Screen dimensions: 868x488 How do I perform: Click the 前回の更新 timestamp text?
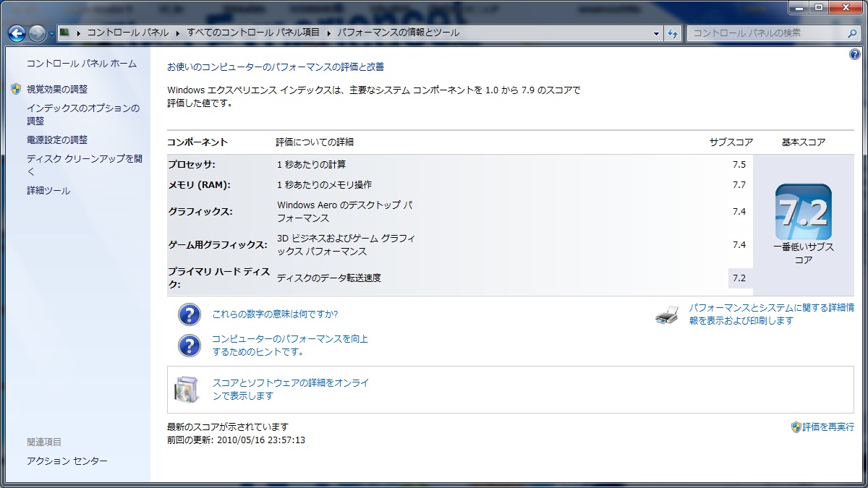click(236, 440)
